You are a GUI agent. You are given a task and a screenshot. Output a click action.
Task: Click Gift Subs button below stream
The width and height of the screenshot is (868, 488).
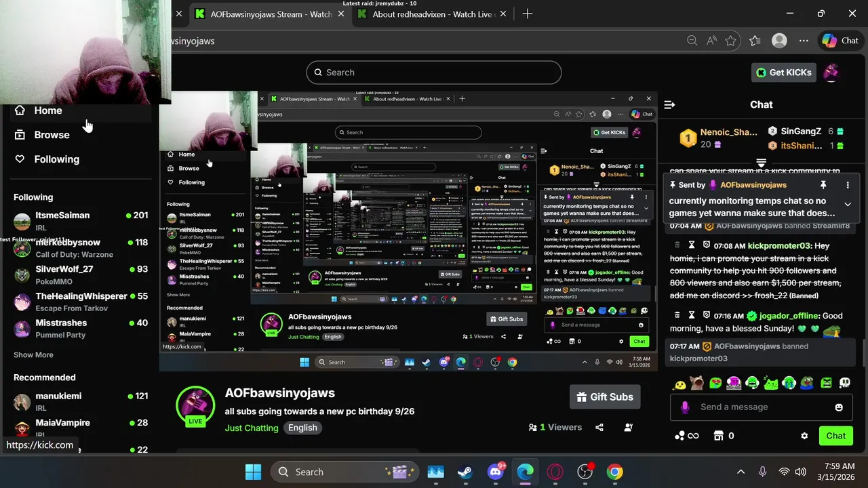pos(605,397)
